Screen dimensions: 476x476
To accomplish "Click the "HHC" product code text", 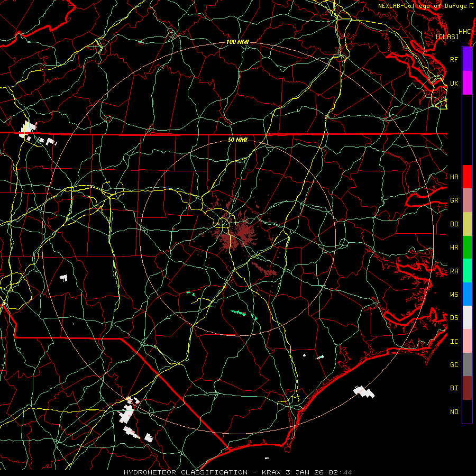I will pos(464,32).
